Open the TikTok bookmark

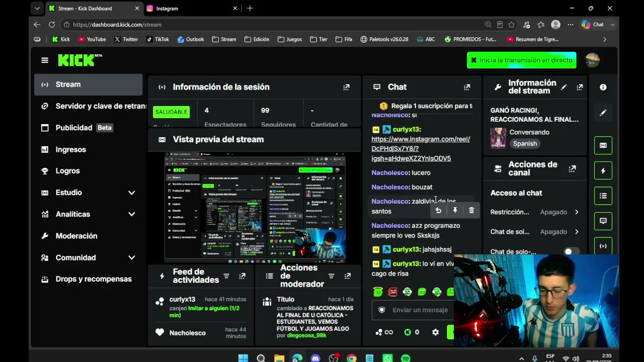(x=157, y=39)
